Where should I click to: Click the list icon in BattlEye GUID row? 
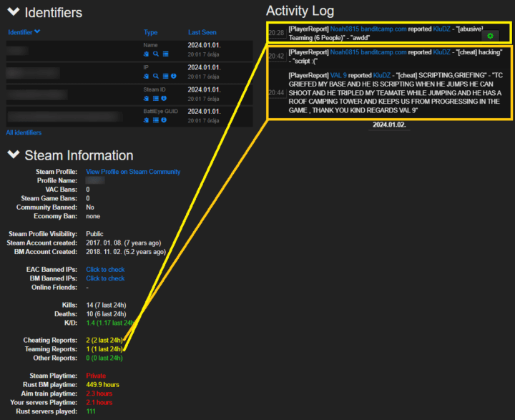click(x=156, y=120)
